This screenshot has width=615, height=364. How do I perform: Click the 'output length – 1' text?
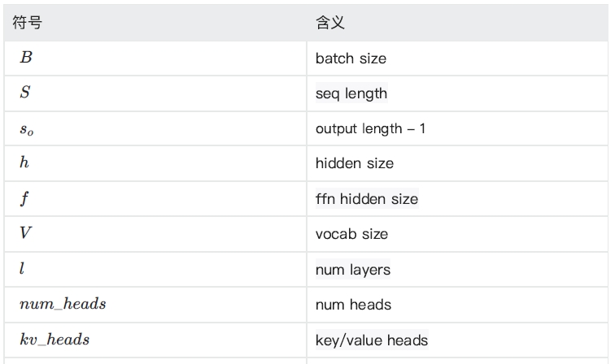(370, 128)
